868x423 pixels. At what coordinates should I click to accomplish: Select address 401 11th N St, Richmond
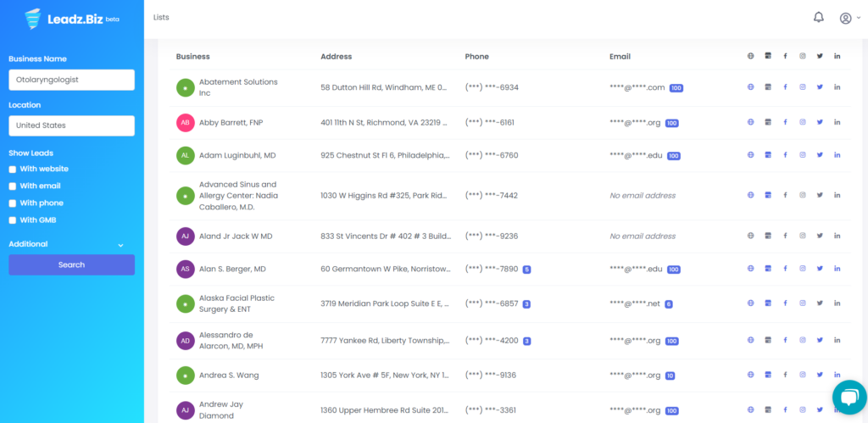tap(385, 122)
